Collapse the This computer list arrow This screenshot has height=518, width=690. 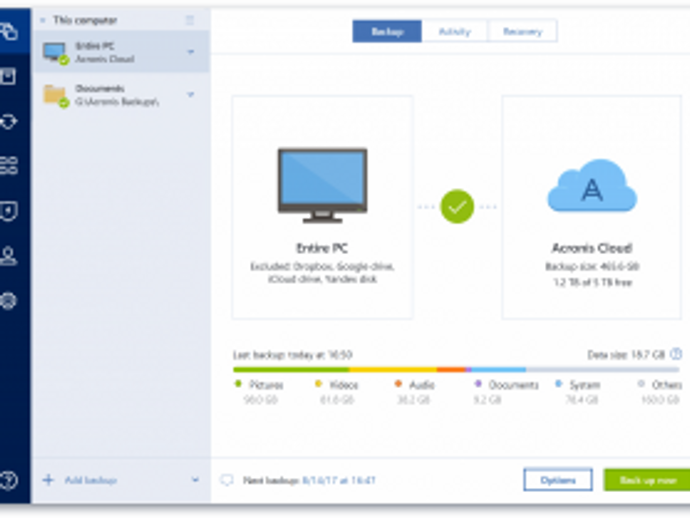tap(43, 20)
